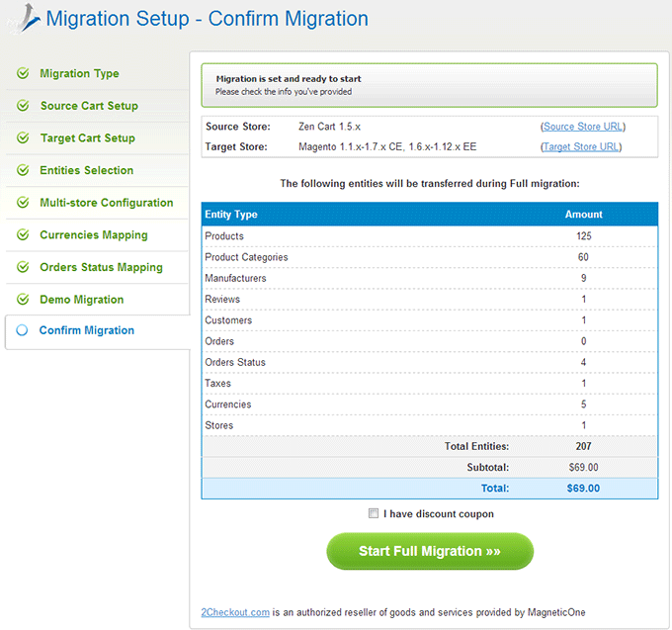Click the Manufacturers row label
The width and height of the screenshot is (672, 630).
pos(235,278)
